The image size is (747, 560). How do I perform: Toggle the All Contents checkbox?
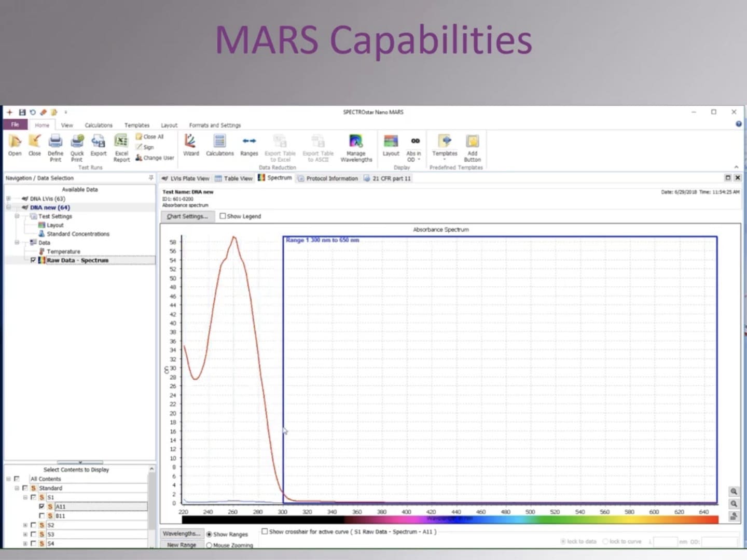coord(17,479)
